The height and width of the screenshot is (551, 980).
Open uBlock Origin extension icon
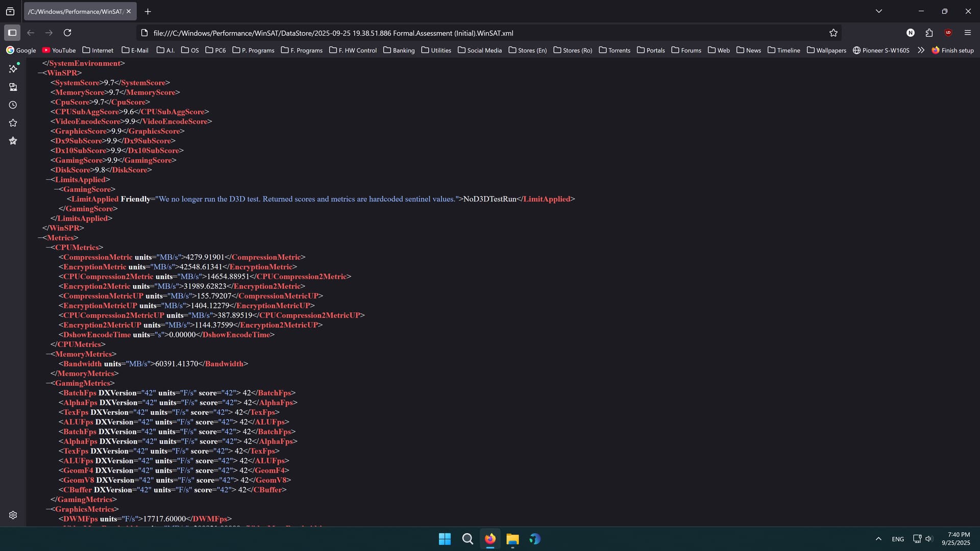tap(948, 33)
